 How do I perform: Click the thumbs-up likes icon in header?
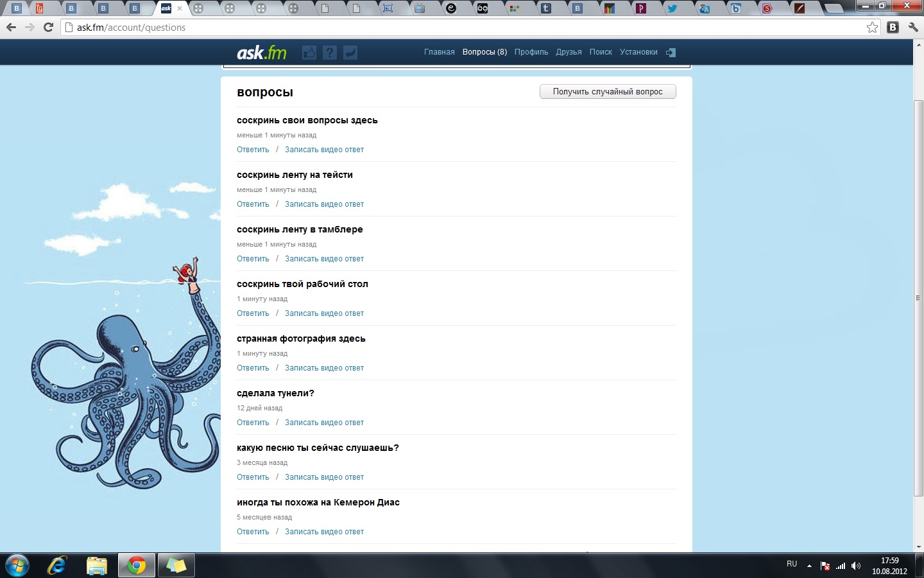click(309, 53)
